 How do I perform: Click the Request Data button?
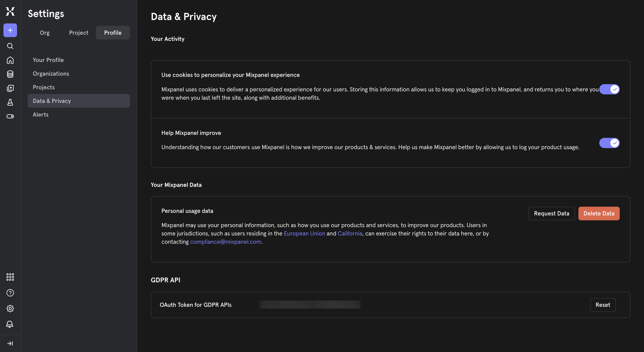552,214
